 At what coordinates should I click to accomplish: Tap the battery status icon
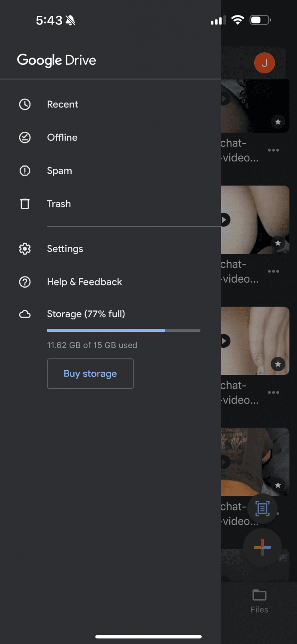click(x=261, y=20)
